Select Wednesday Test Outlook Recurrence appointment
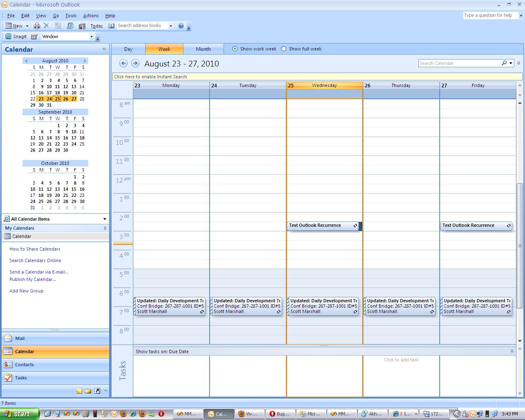The image size is (525, 420). pos(323,226)
